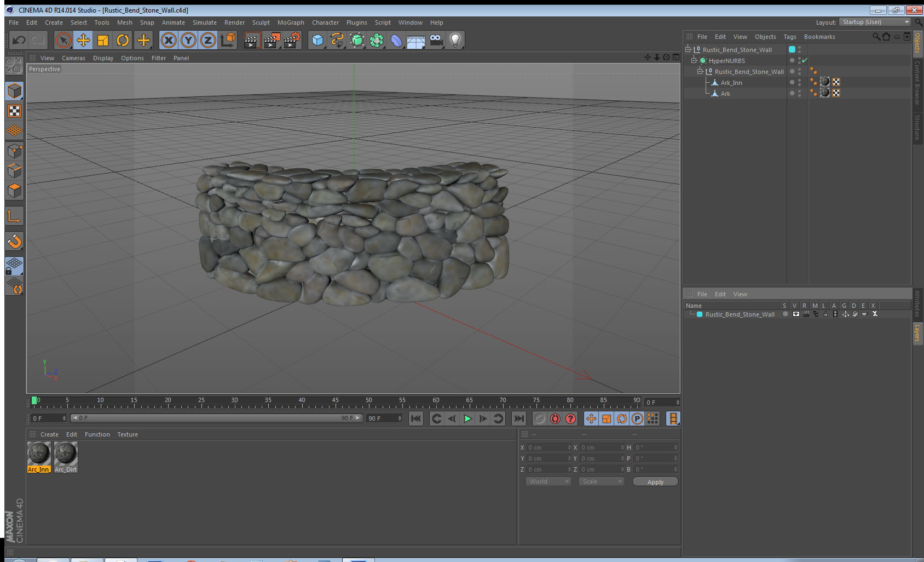Add a light object
The width and height of the screenshot is (924, 562).
(x=455, y=40)
